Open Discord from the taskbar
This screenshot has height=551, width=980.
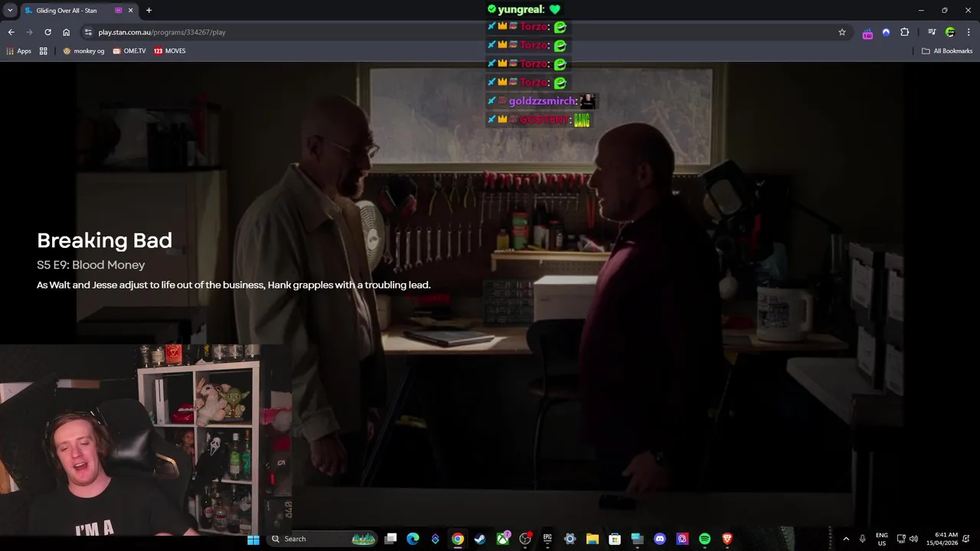tap(660, 539)
